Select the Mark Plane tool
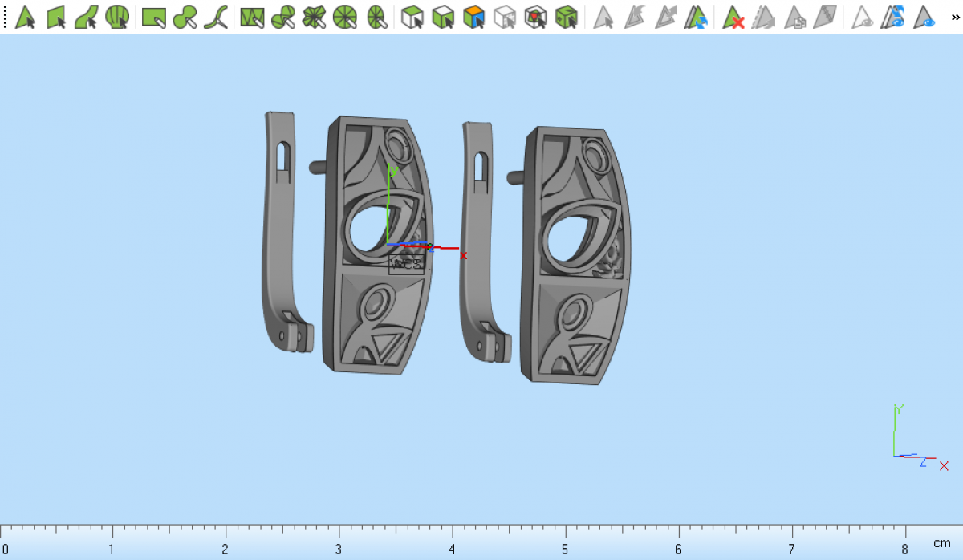Screen dimensions: 963x560 (56, 17)
